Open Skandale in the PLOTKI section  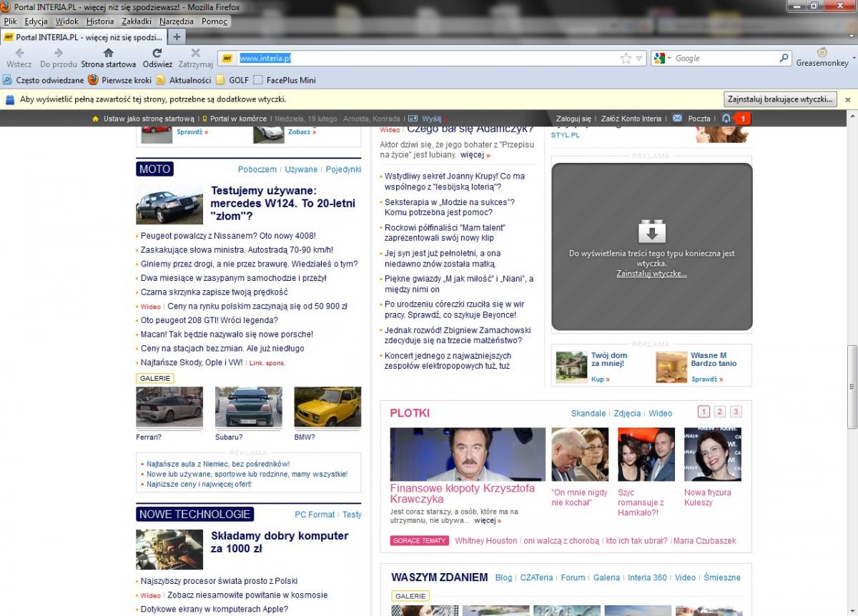[x=588, y=413]
